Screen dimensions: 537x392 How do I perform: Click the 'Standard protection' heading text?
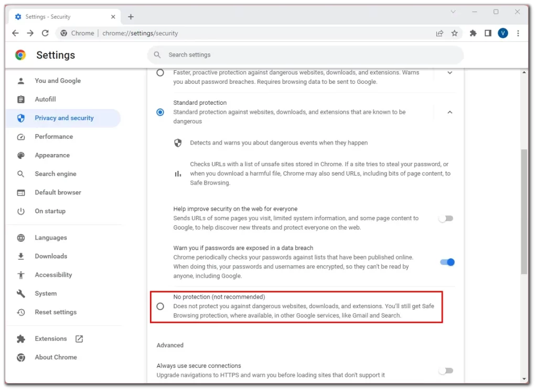[200, 103]
